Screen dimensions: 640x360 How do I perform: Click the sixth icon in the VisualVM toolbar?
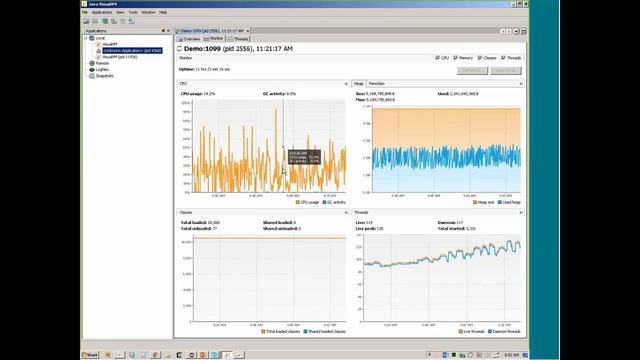click(131, 21)
